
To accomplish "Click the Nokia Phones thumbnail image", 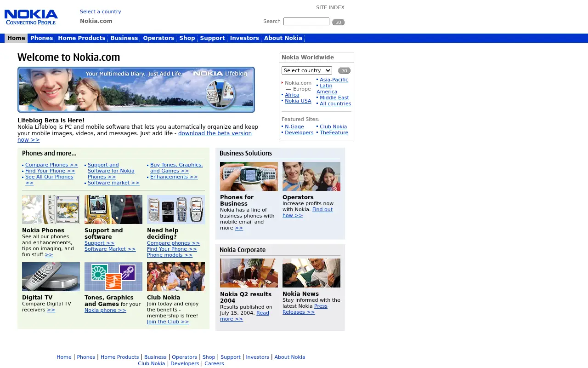I will 51,209.
